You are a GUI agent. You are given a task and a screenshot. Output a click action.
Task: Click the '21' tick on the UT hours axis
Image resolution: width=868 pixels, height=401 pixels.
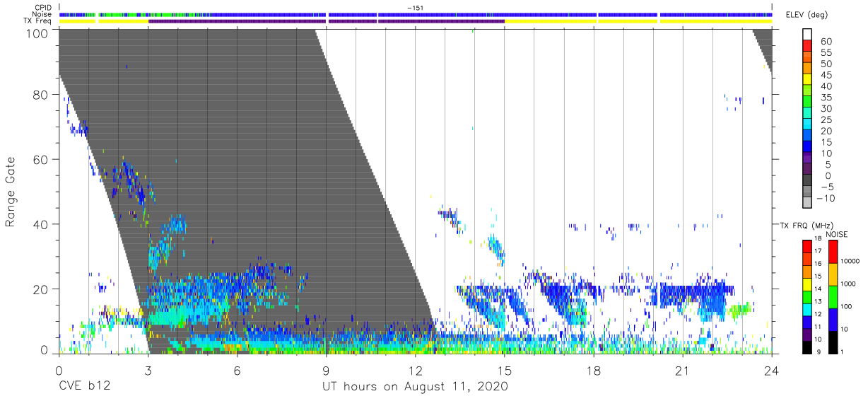(x=683, y=371)
